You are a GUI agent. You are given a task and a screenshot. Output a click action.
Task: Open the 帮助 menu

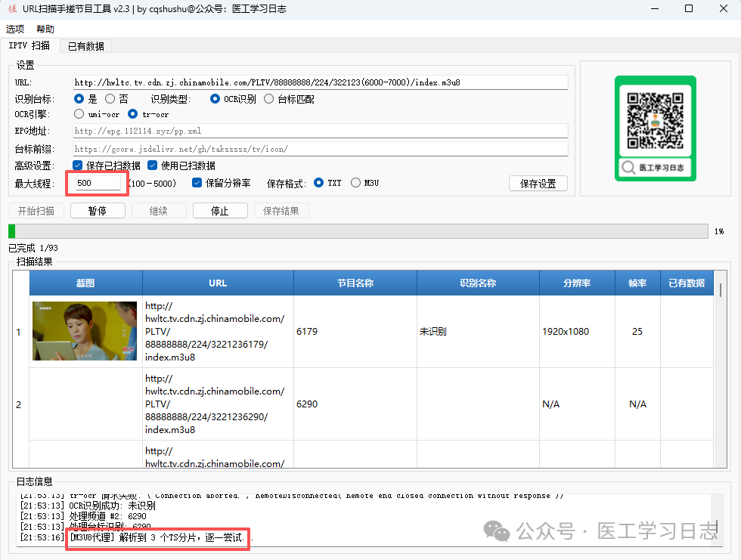45,29
